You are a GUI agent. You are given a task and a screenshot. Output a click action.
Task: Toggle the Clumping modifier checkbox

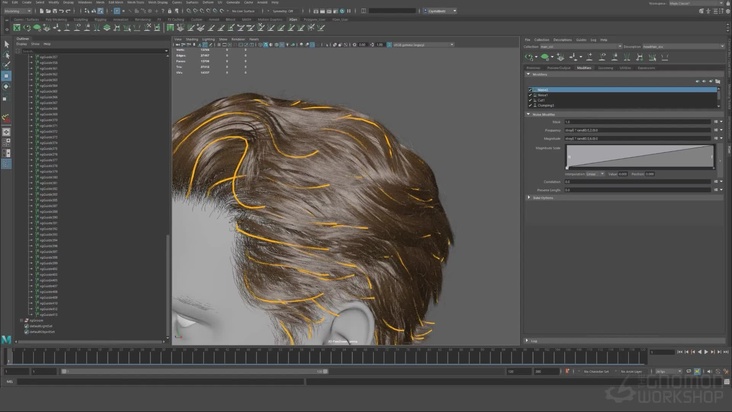(x=530, y=105)
